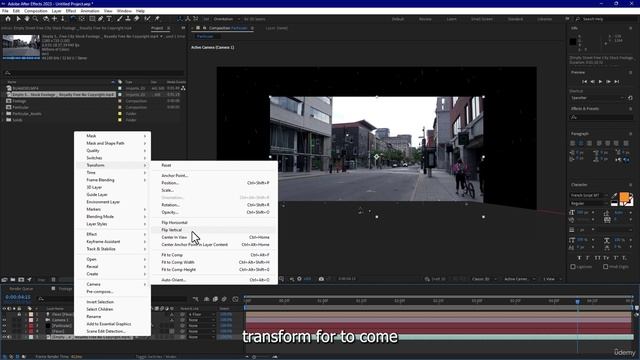Enable the Hindi Digits checkbox
640x360 pixels.
point(605,267)
